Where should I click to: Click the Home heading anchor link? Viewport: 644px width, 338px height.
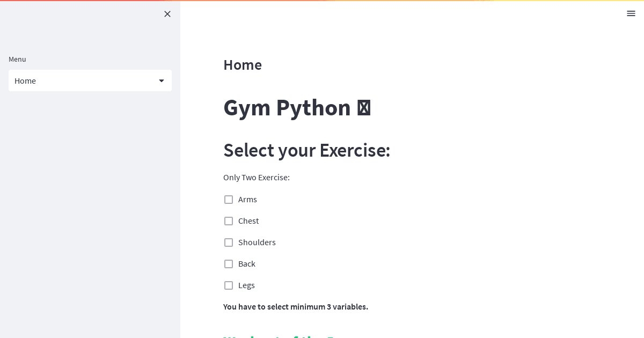(243, 65)
